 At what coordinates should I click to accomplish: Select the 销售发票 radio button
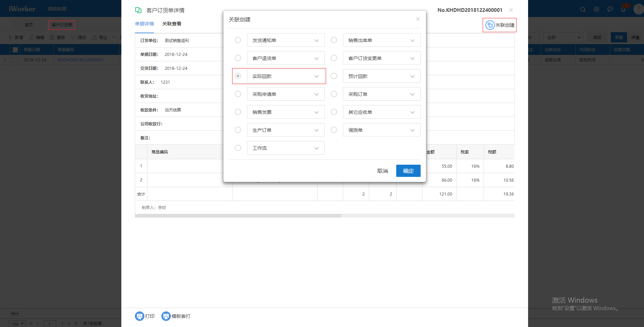click(x=238, y=112)
